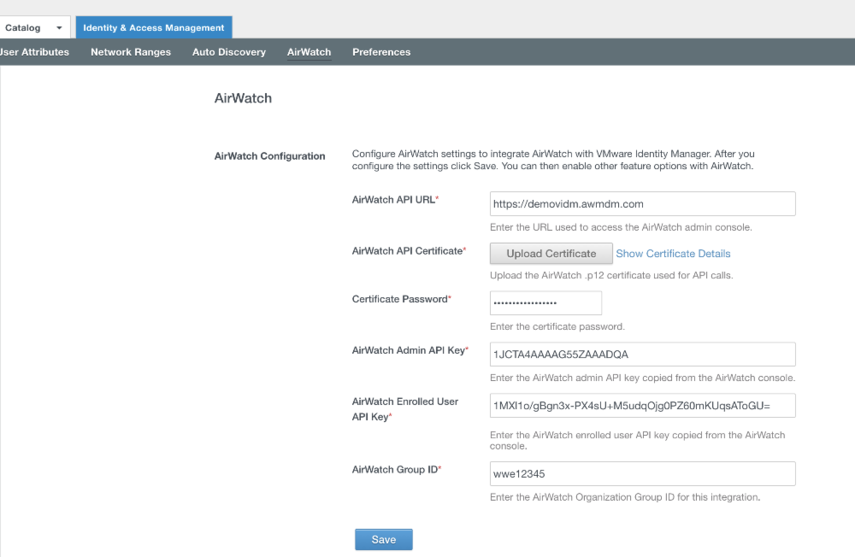Click the AirWatch Admin API Key field

pos(642,354)
